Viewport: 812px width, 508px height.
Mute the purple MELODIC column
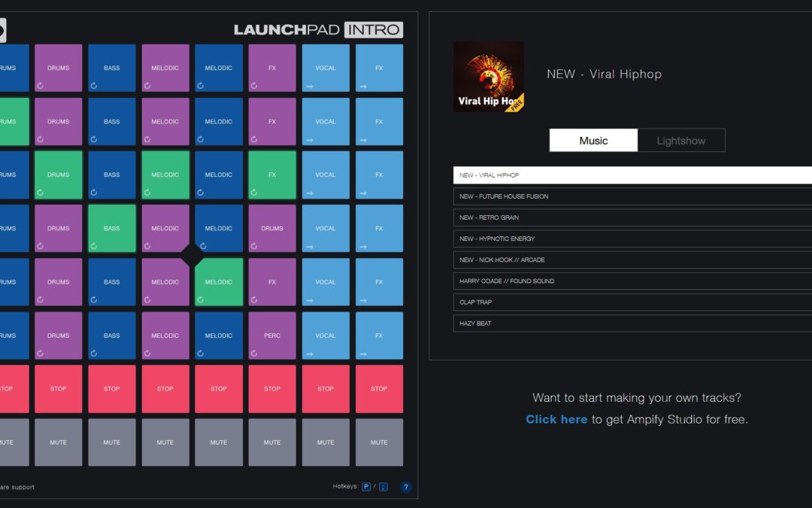point(165,443)
